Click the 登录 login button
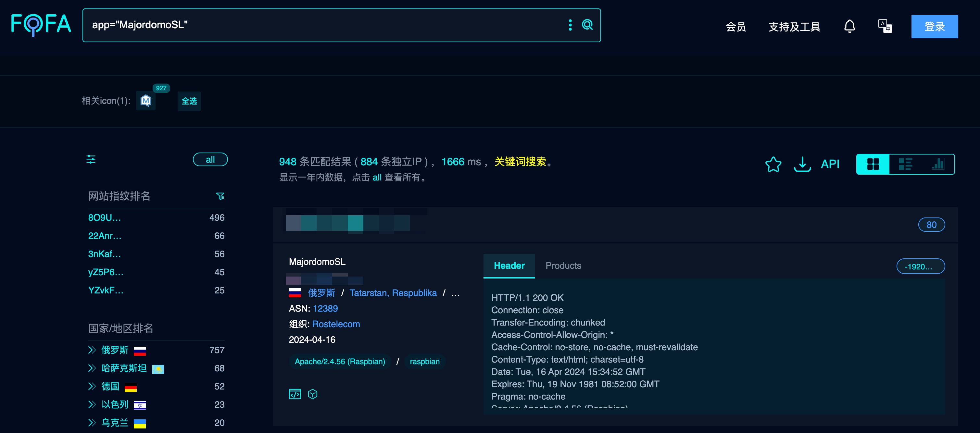Viewport: 980px width, 433px height. [934, 27]
